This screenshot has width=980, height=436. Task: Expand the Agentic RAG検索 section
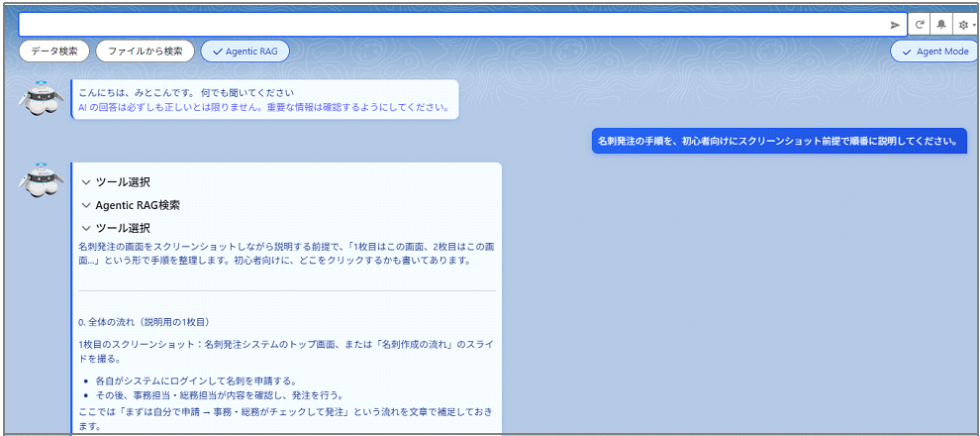point(131,205)
